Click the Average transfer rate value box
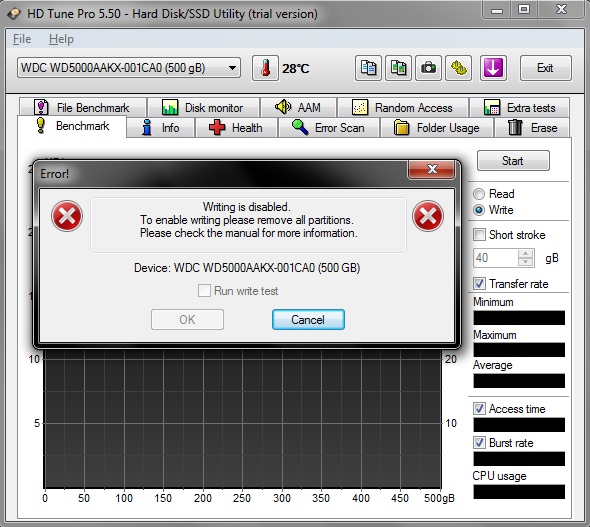This screenshot has height=527, width=590. pos(519,380)
